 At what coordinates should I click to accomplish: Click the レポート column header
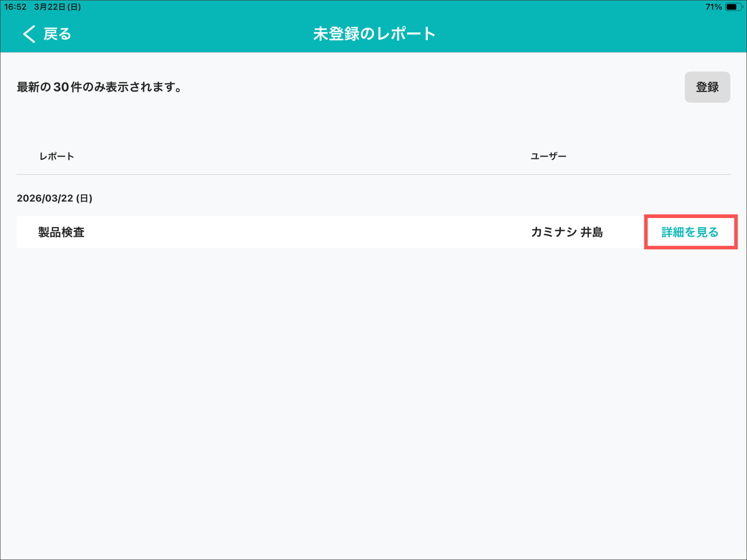(x=57, y=156)
